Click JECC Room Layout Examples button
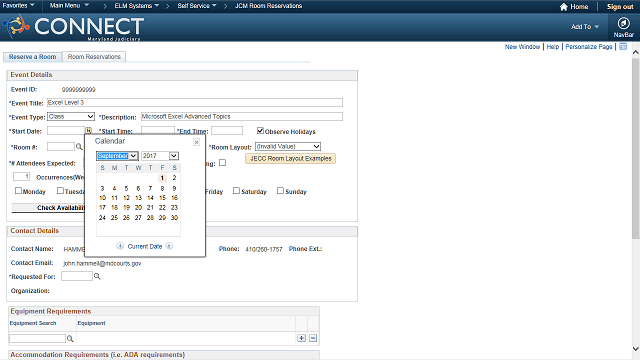Screen dimensions: 640x360 (x=291, y=158)
